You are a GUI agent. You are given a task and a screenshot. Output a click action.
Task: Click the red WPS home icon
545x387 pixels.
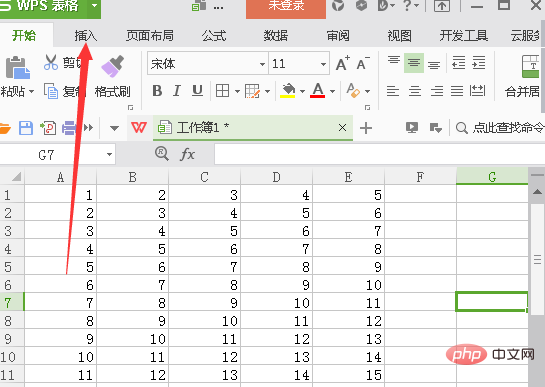(139, 128)
